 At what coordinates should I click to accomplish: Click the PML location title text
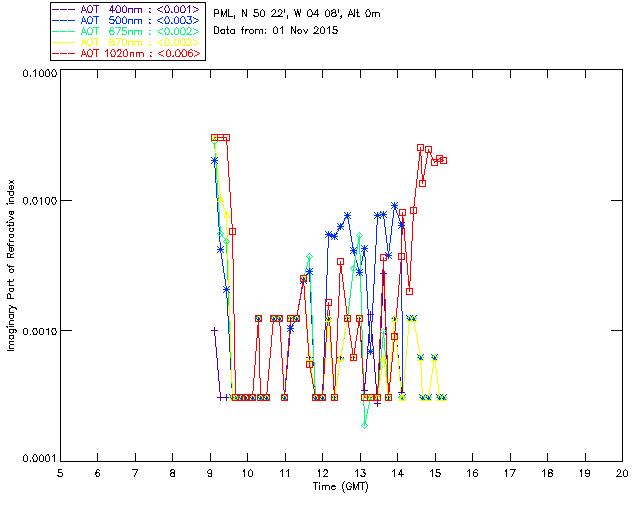[x=297, y=14]
